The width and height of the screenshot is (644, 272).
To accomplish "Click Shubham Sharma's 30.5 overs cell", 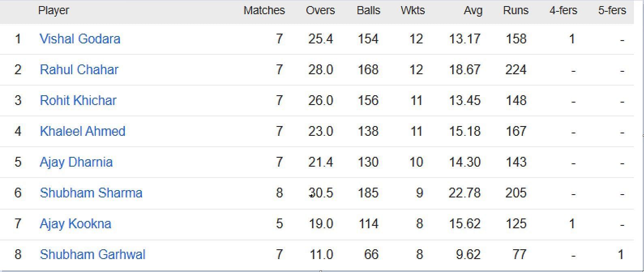I will pyautogui.click(x=321, y=193).
